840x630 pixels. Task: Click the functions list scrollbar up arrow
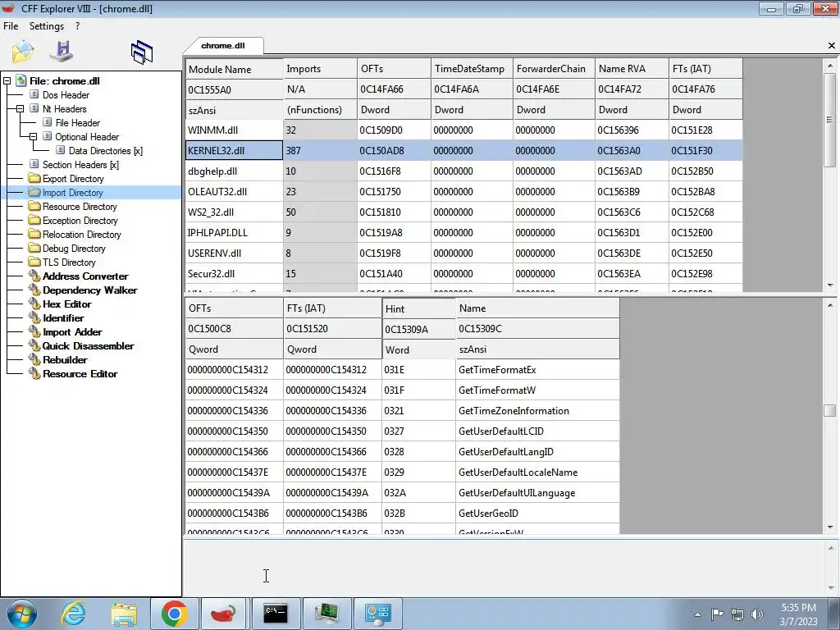click(x=830, y=305)
